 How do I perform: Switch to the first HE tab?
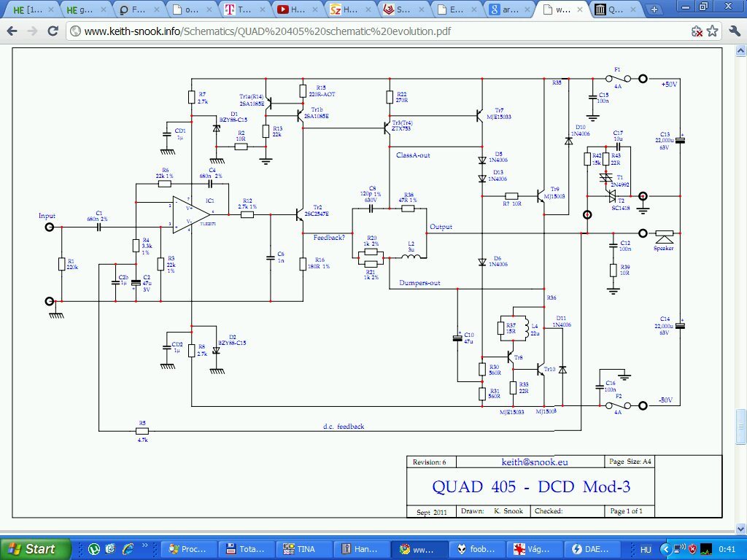click(33, 9)
